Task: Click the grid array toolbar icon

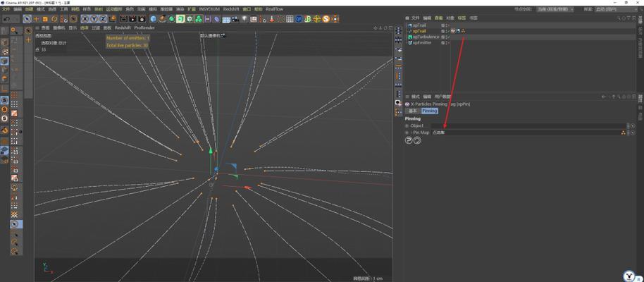Action: 290,19
